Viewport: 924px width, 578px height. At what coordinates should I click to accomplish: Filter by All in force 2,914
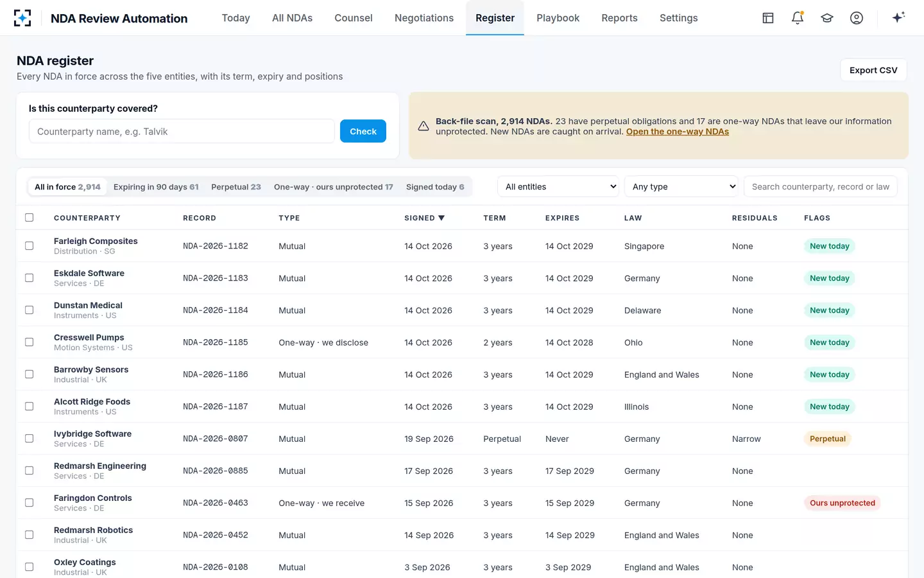tap(67, 187)
